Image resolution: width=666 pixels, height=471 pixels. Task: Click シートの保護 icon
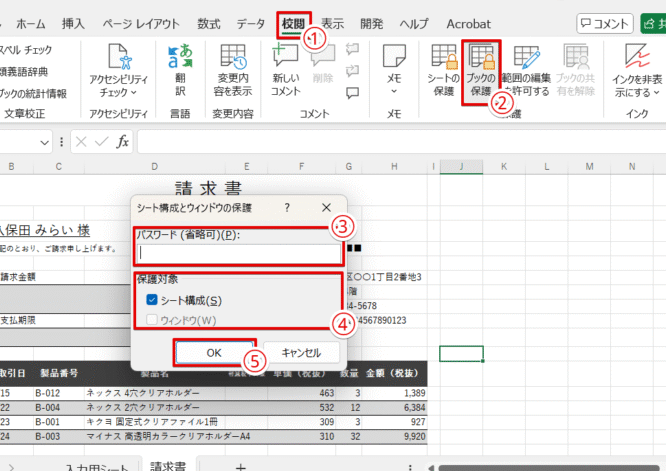pyautogui.click(x=443, y=71)
